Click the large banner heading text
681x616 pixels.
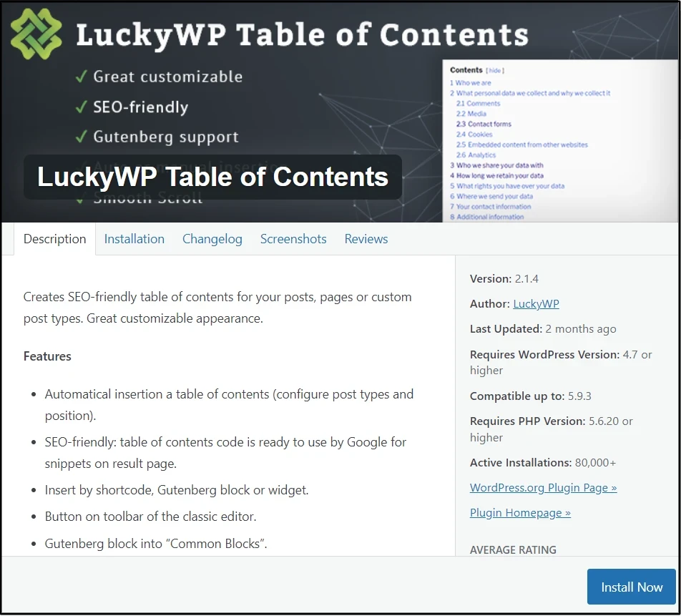point(302,34)
